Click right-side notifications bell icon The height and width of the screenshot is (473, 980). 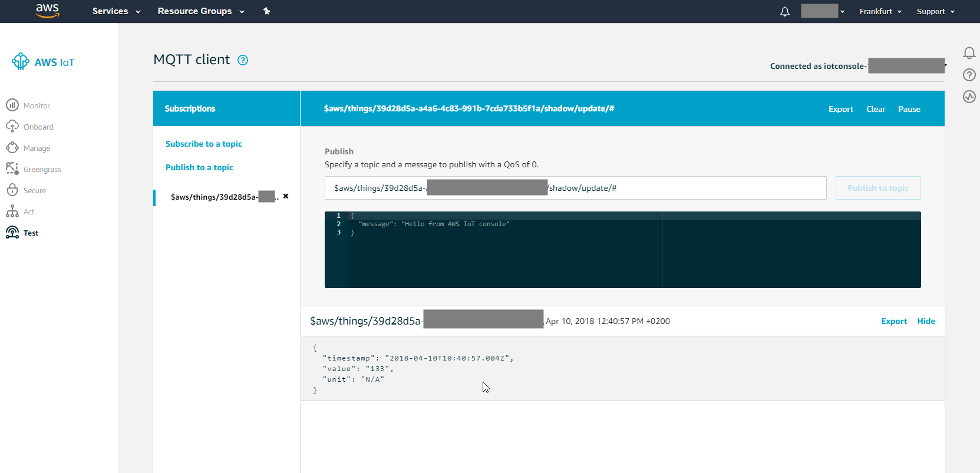969,53
